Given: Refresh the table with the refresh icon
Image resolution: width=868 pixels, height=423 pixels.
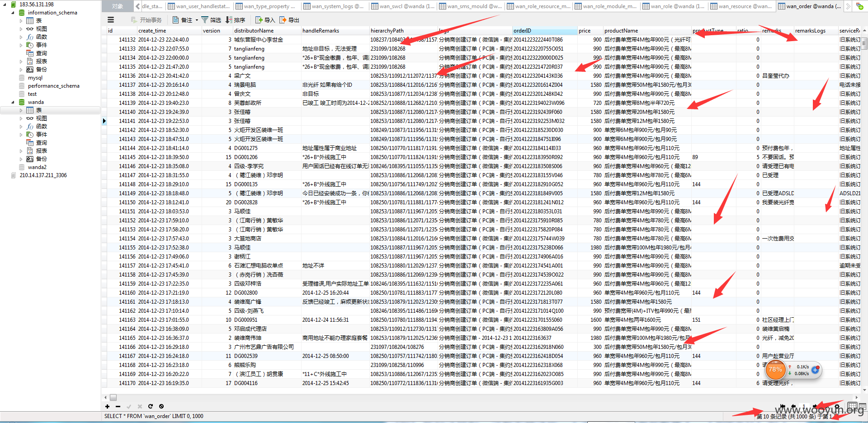Looking at the screenshot, I should [x=151, y=406].
